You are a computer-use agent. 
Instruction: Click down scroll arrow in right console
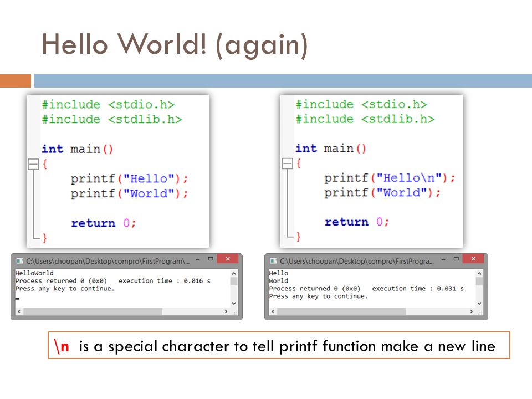pyautogui.click(x=479, y=303)
